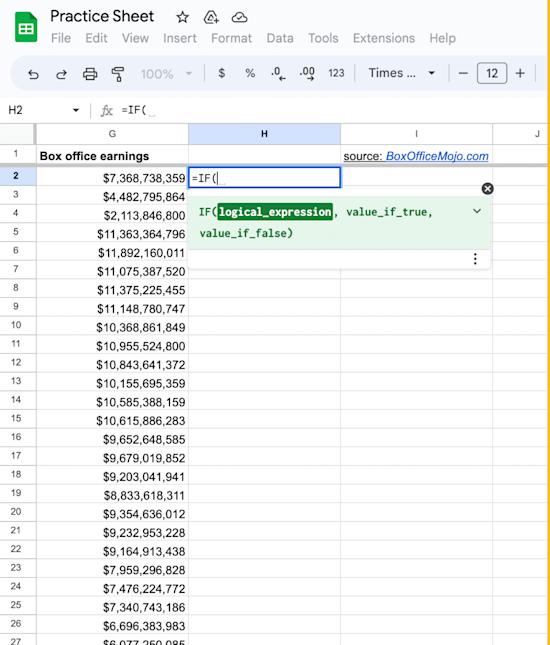Select row 10 header

point(16,325)
